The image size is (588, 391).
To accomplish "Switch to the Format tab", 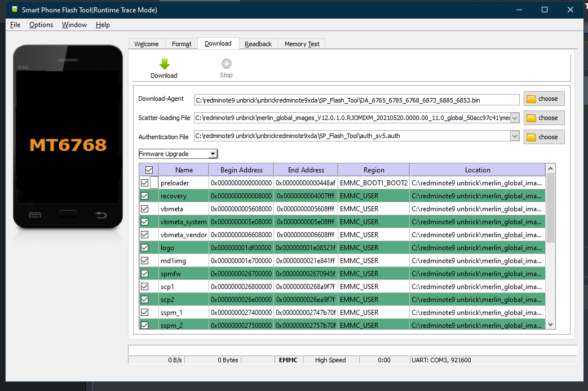I will (x=182, y=44).
